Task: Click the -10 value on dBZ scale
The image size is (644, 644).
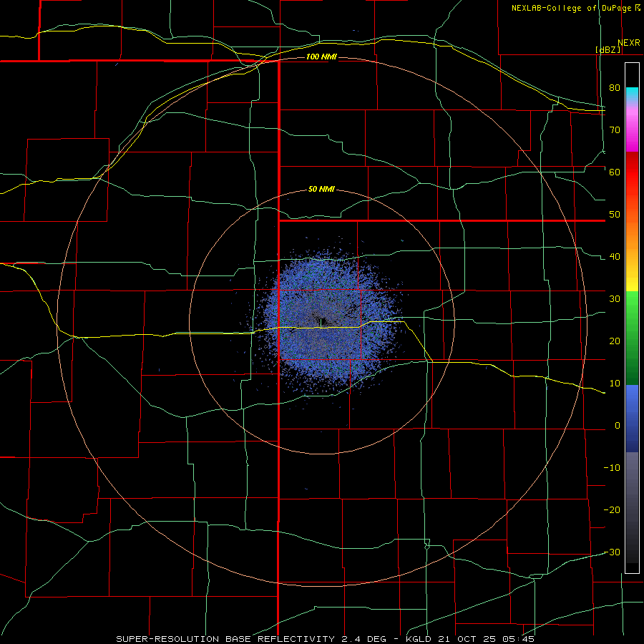Action: (612, 468)
